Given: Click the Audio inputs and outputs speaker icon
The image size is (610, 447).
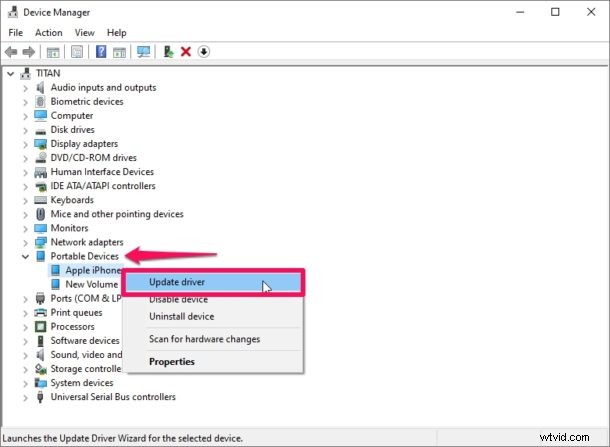Looking at the screenshot, I should [40, 88].
